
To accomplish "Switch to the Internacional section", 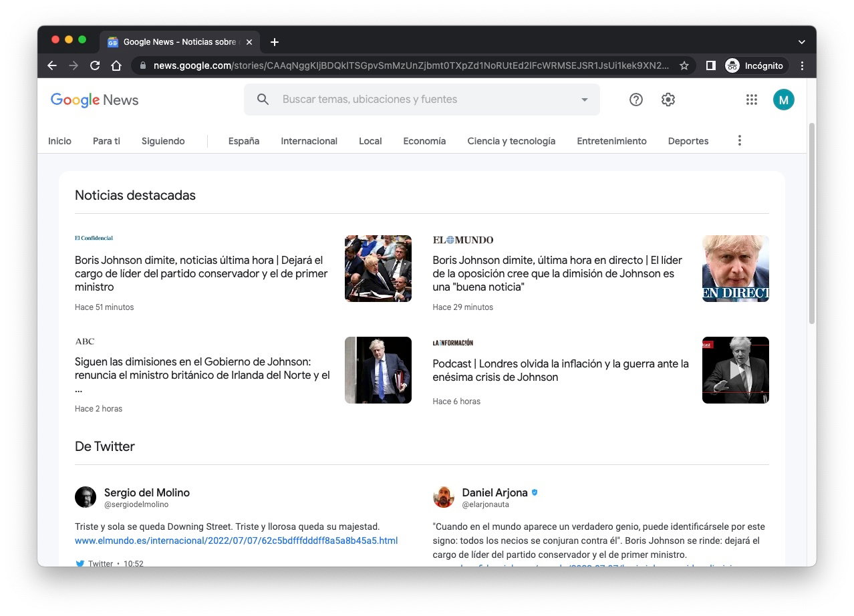I will 309,141.
